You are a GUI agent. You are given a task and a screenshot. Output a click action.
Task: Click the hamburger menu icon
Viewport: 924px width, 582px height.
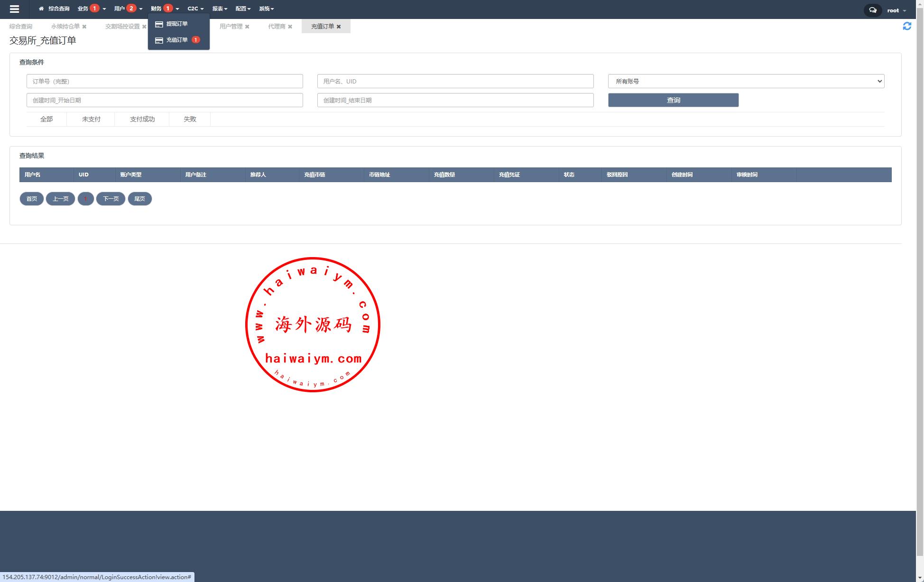click(x=14, y=9)
